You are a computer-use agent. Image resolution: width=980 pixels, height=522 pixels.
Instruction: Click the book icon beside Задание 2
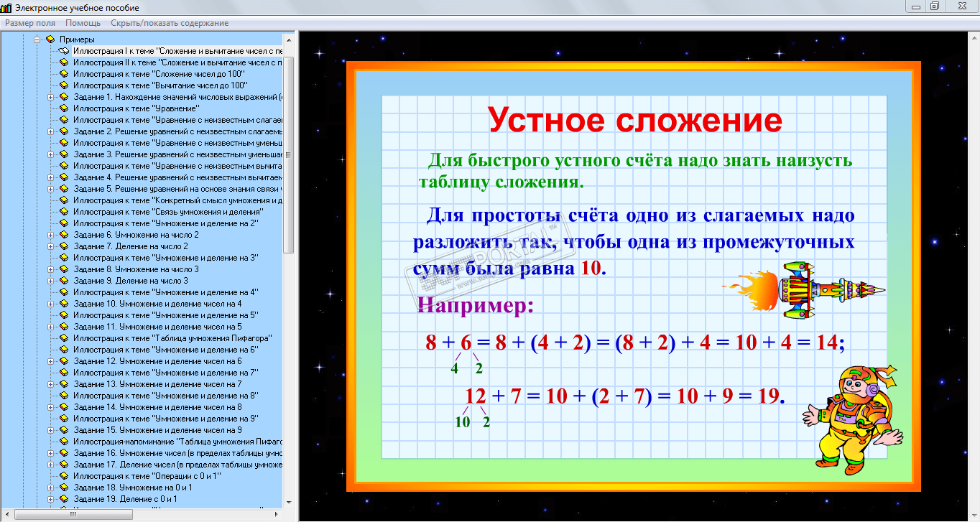point(63,131)
